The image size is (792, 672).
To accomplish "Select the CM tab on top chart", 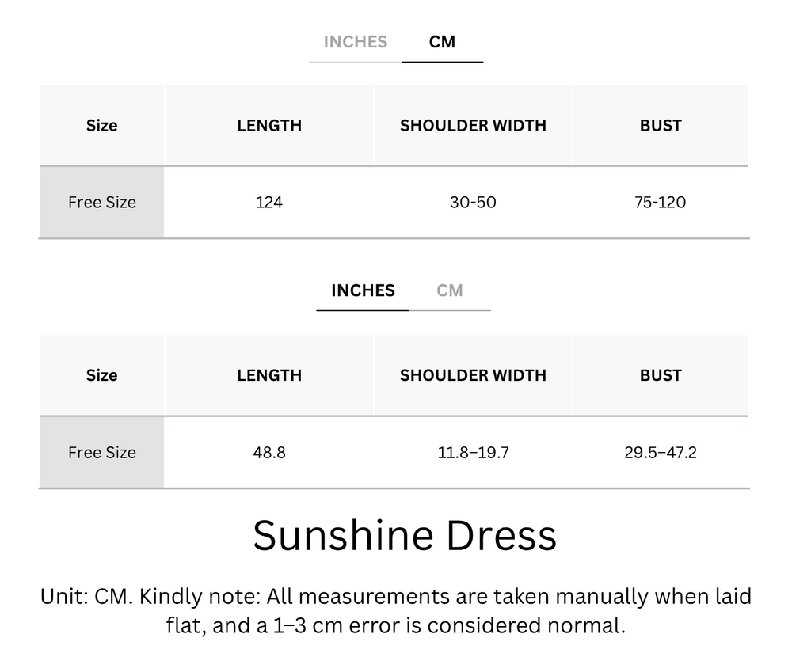I will 443,42.
